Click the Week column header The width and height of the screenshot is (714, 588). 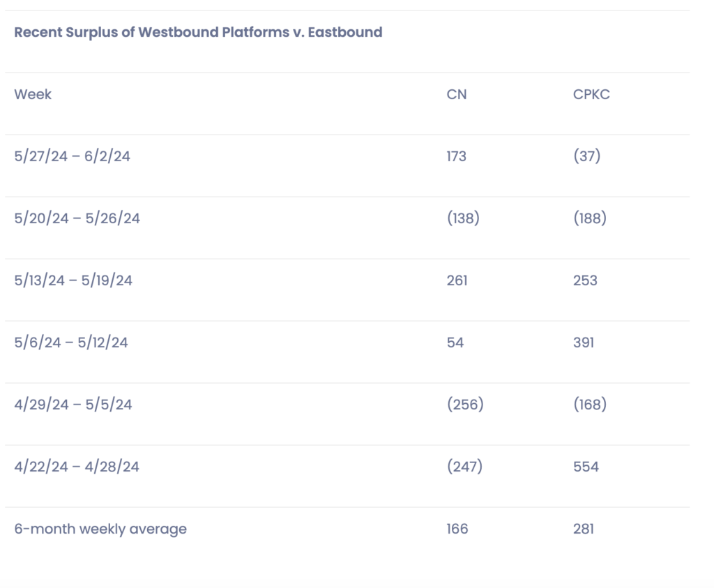(33, 94)
